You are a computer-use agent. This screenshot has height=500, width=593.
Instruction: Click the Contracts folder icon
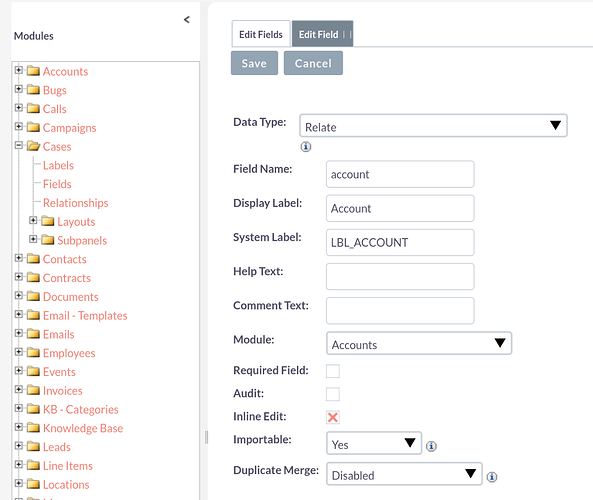point(33,277)
